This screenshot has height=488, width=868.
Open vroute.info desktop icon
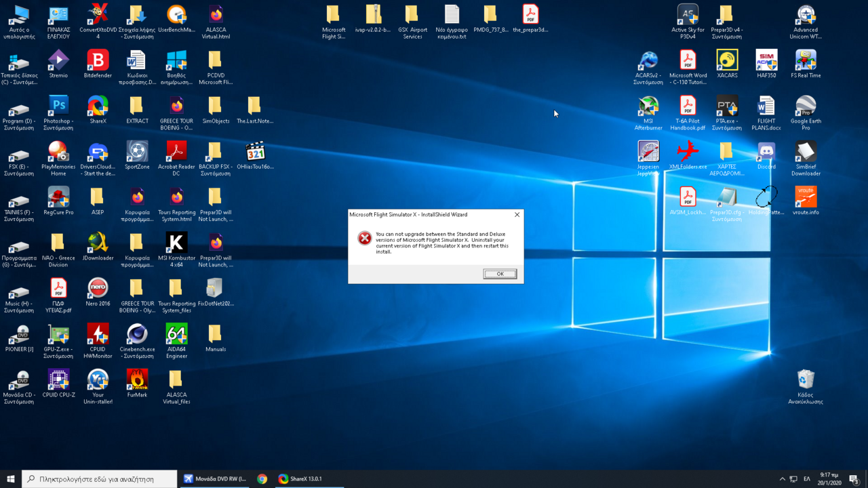[x=806, y=201]
